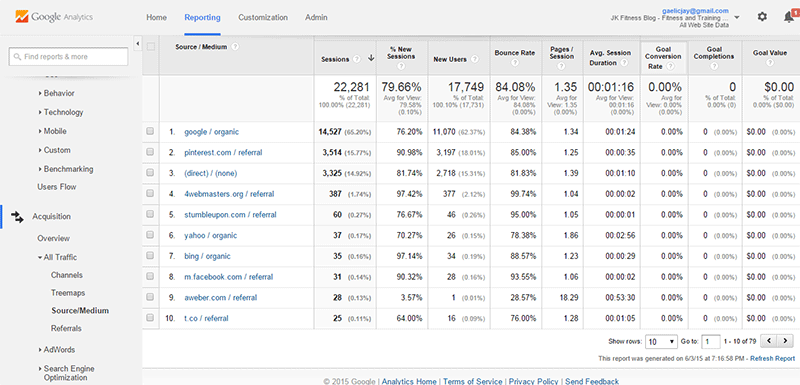This screenshot has height=385, width=800.
Task: Click help icon beside New Users header
Action: point(475,59)
